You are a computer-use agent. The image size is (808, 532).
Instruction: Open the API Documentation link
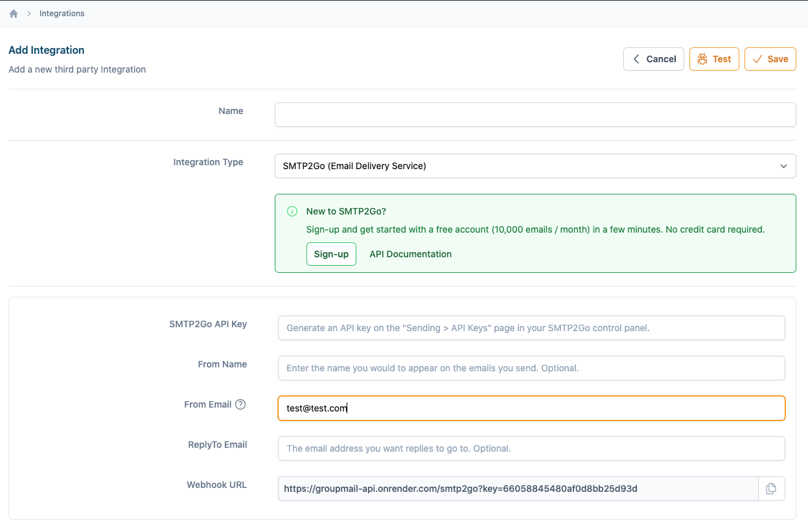tap(410, 254)
